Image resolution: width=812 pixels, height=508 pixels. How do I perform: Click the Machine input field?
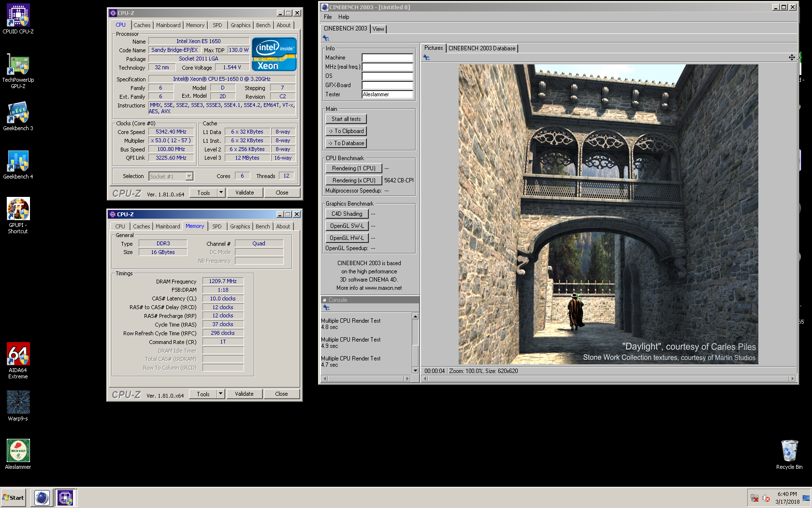point(388,58)
